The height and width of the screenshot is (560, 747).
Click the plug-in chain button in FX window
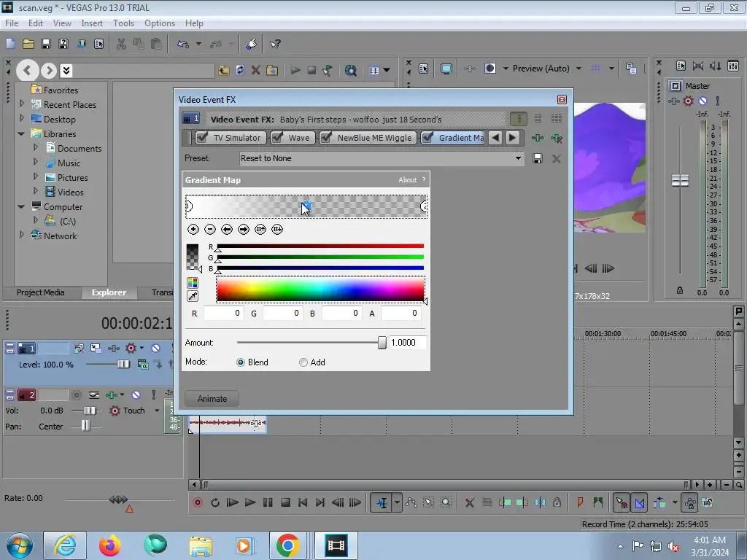(538, 138)
